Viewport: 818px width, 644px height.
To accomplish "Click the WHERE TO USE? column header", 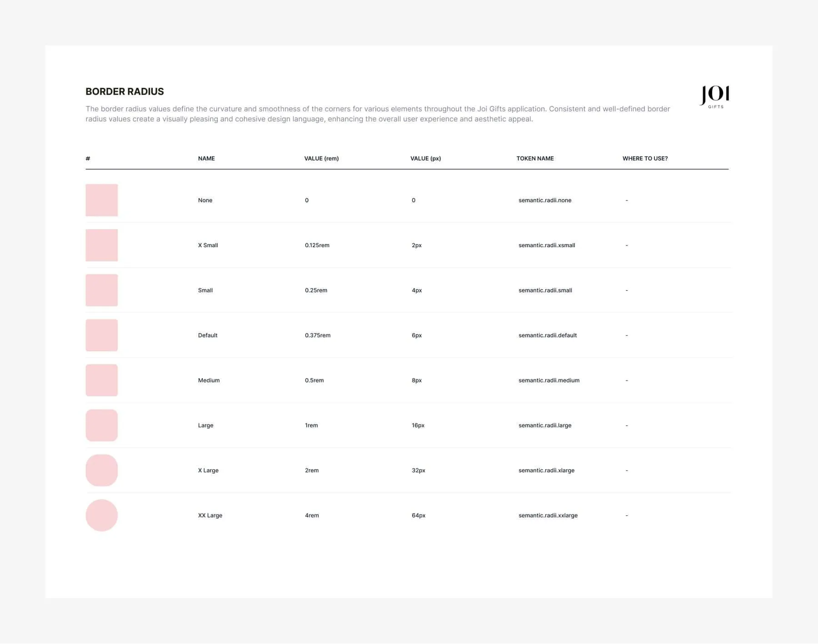I will [x=645, y=158].
